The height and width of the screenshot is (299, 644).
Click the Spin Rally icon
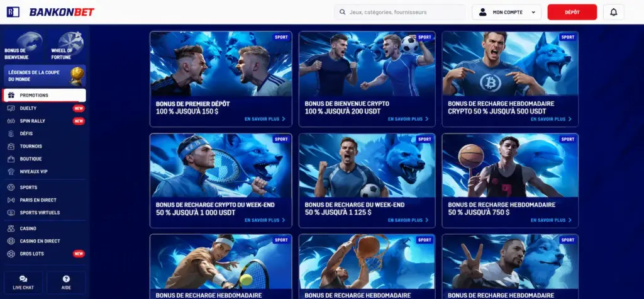pyautogui.click(x=11, y=121)
